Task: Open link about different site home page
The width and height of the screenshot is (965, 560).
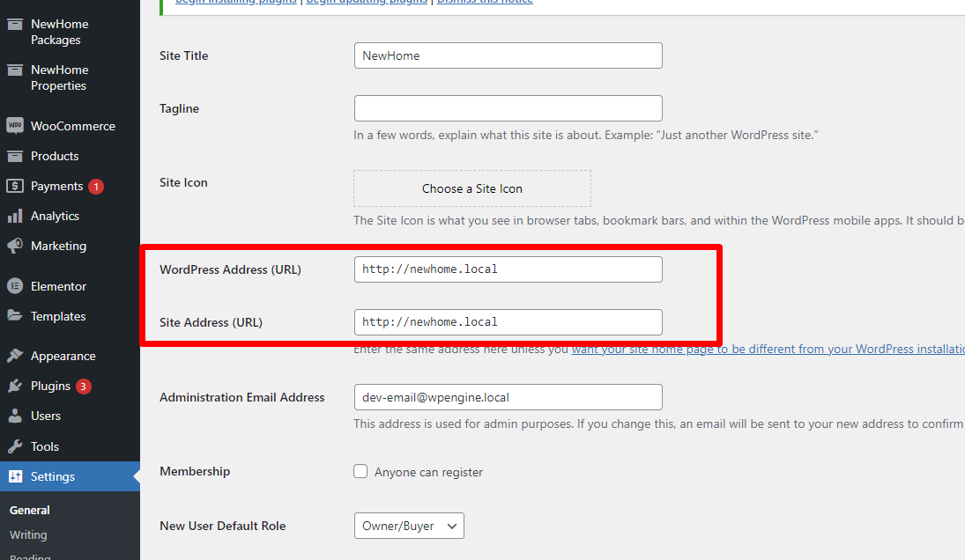Action: point(768,350)
